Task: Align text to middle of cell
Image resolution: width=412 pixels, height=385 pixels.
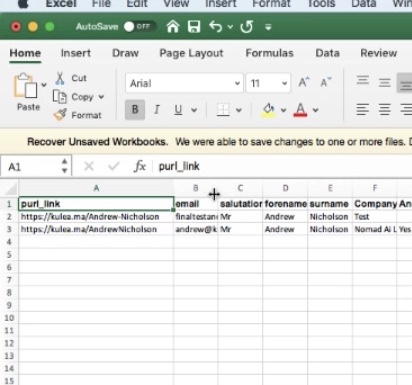Action: [384, 82]
